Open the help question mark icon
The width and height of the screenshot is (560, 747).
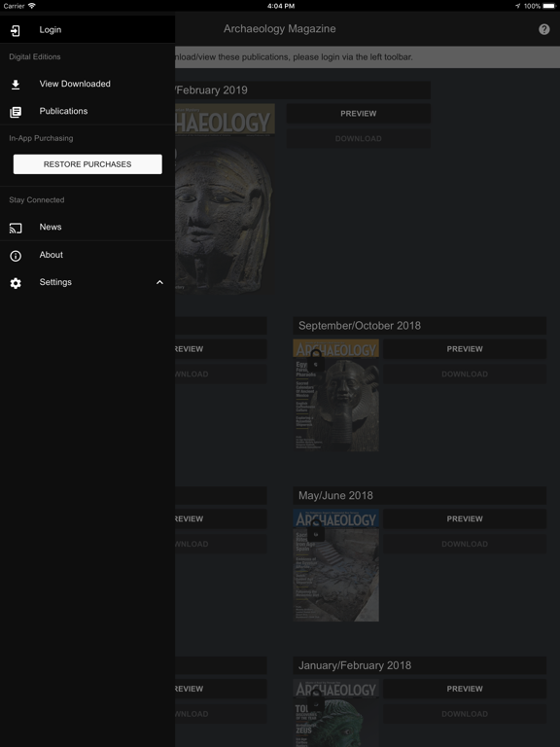click(x=543, y=29)
